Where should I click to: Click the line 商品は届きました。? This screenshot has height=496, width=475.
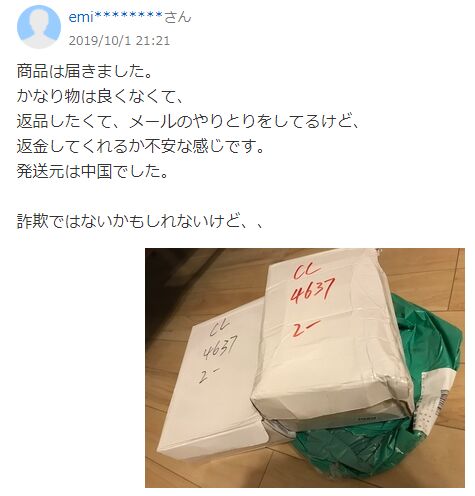84,71
